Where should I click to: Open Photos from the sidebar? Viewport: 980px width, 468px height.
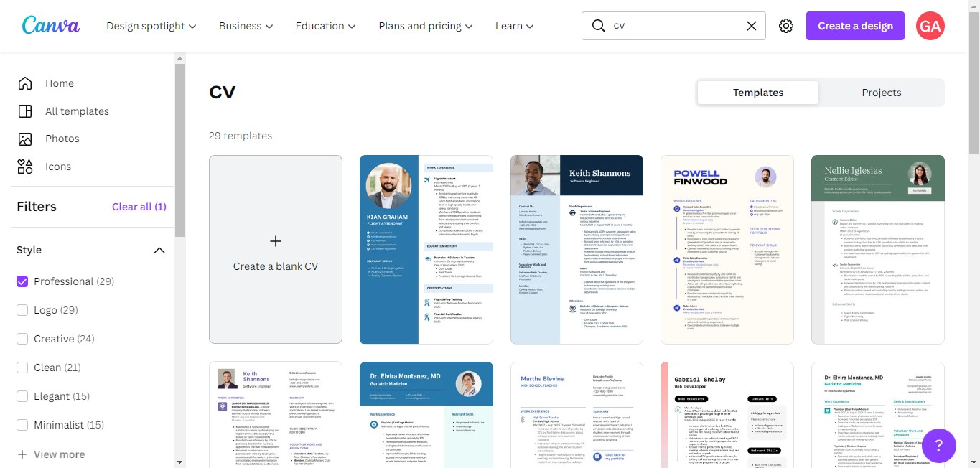(62, 139)
